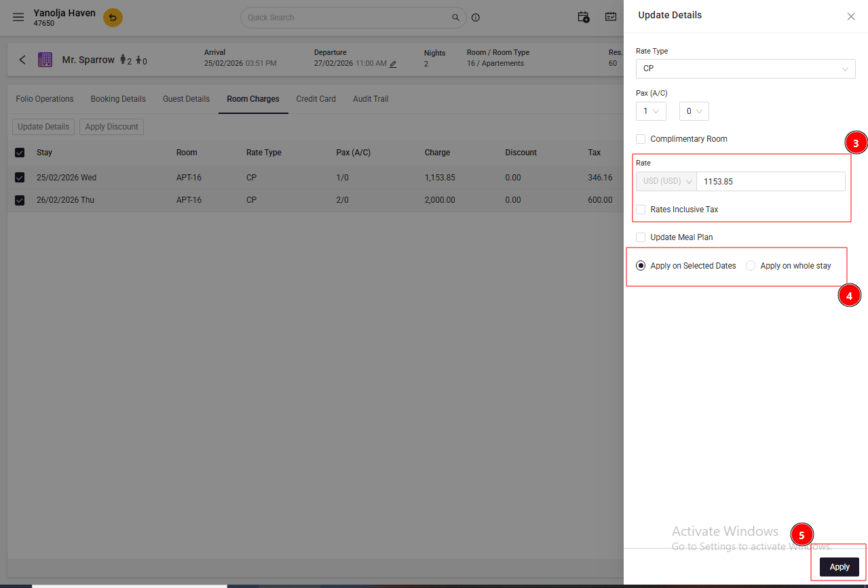The height and width of the screenshot is (588, 868).
Task: Click the adults count person icon
Action: [x=123, y=60]
